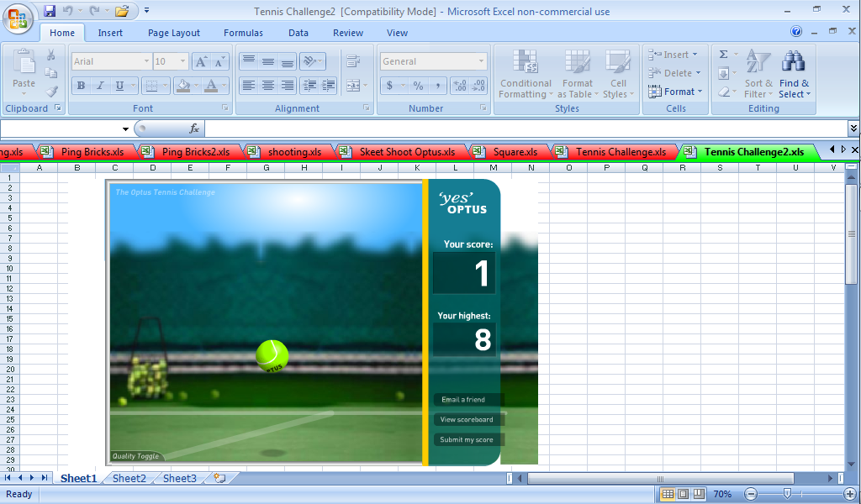This screenshot has width=861, height=504.
Task: Apply percent style
Action: pos(419,86)
